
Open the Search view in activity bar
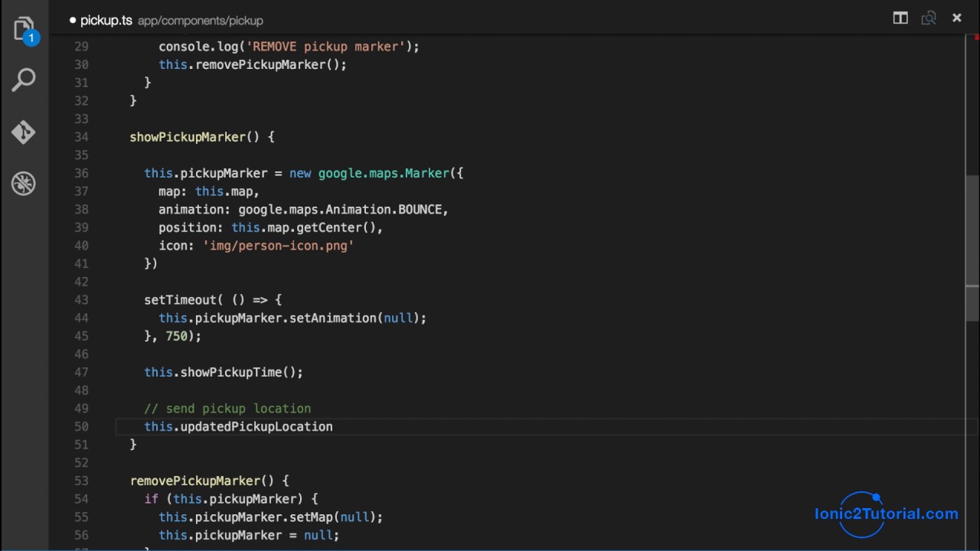(24, 80)
